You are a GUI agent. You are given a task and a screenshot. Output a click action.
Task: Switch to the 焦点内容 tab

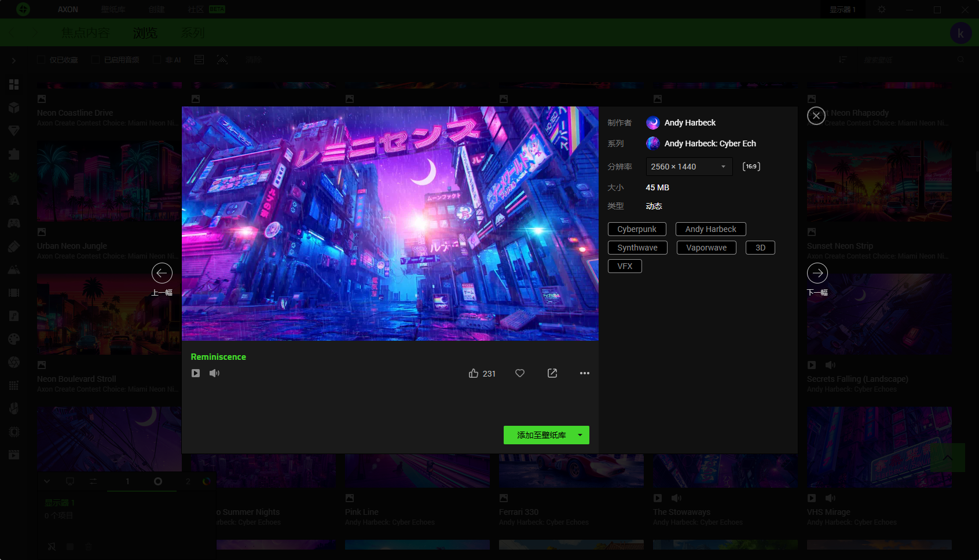(x=85, y=33)
